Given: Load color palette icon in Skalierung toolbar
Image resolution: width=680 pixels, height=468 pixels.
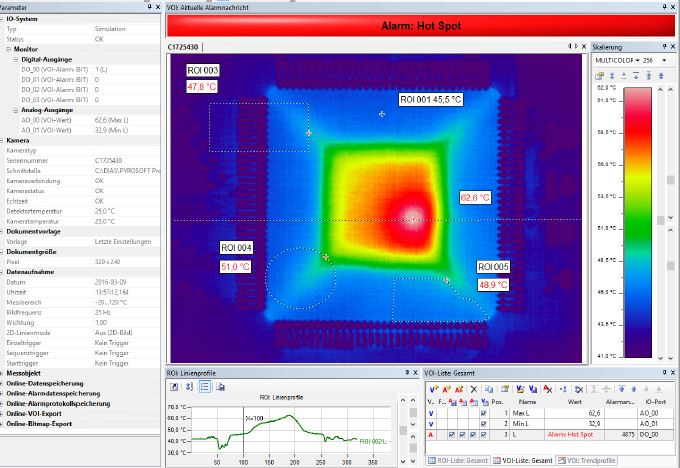Looking at the screenshot, I should pos(599,76).
